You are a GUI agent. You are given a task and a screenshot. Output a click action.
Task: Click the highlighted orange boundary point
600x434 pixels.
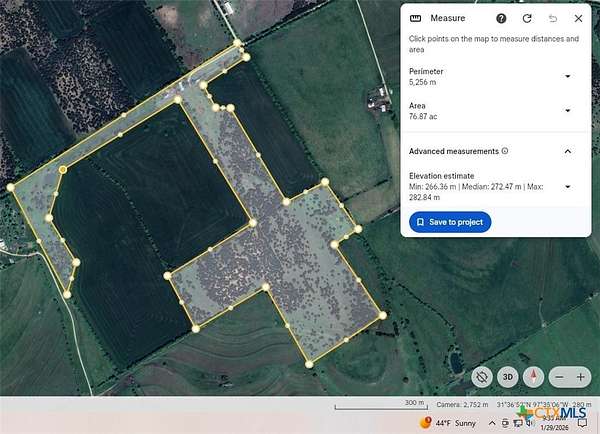pos(62,171)
